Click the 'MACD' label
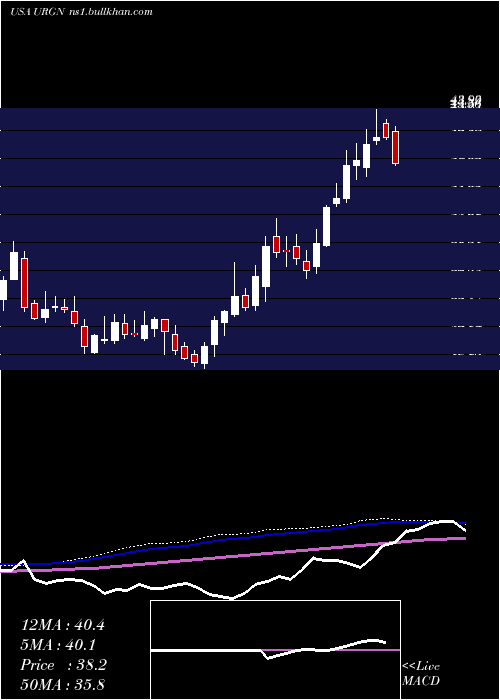Image resolution: width=500 pixels, height=700 pixels. pyautogui.click(x=421, y=681)
